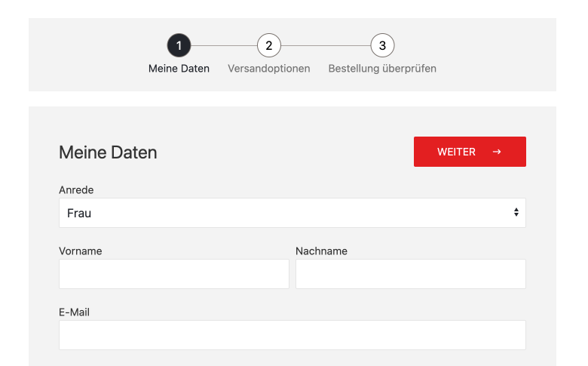Image resolution: width=588 pixels, height=366 pixels.
Task: Click the up-down arrows of the Anrede select
Action: [x=516, y=213]
